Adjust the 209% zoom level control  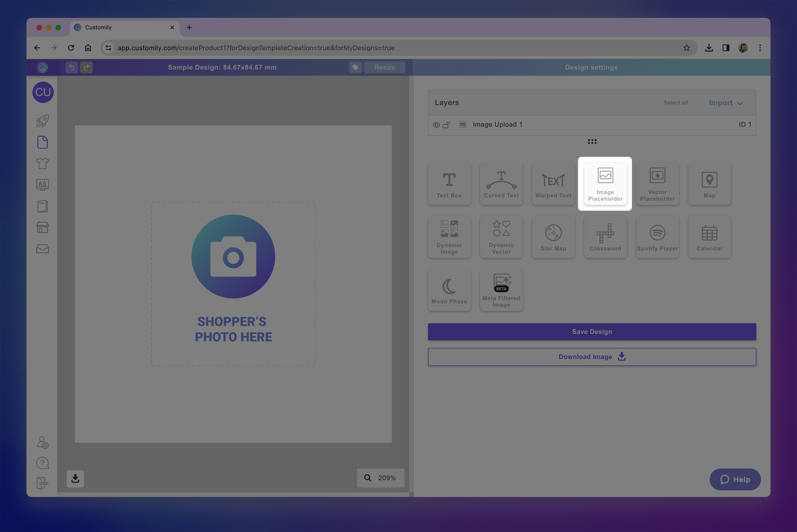tap(387, 478)
